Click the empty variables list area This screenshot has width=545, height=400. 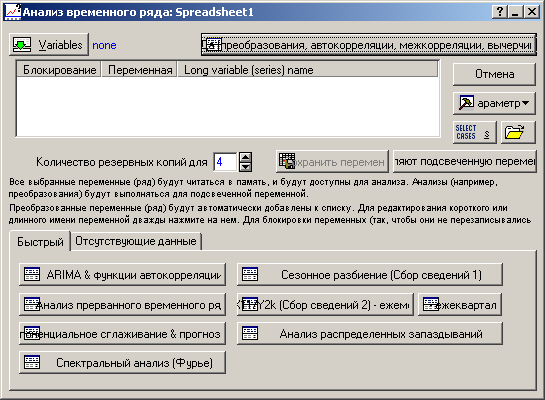tap(228, 106)
